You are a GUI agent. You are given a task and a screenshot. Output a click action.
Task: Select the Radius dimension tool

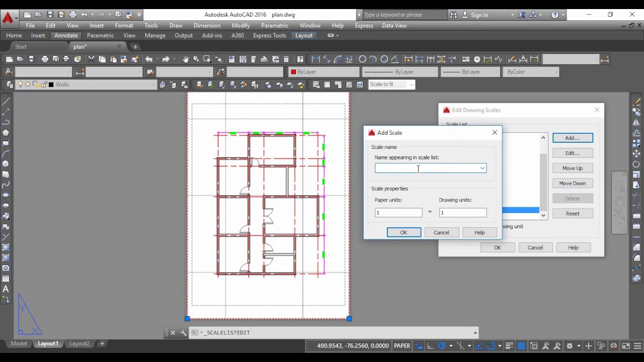click(x=362, y=59)
